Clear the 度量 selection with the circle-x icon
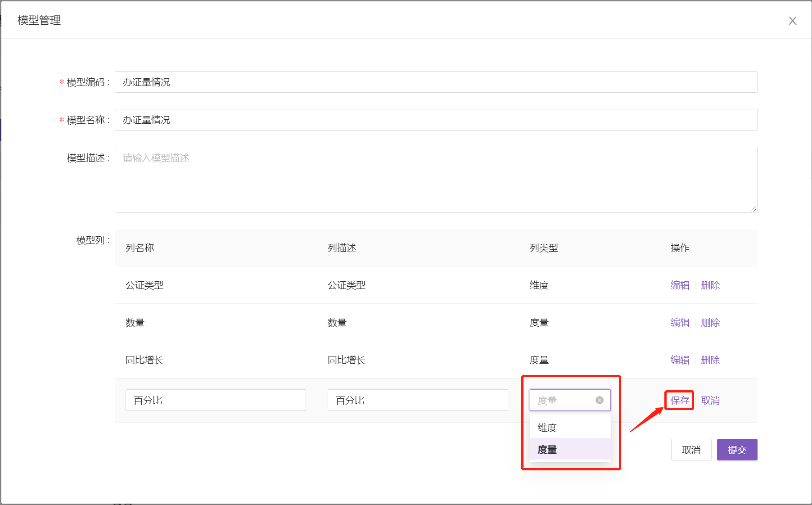The width and height of the screenshot is (812, 505). coord(599,400)
